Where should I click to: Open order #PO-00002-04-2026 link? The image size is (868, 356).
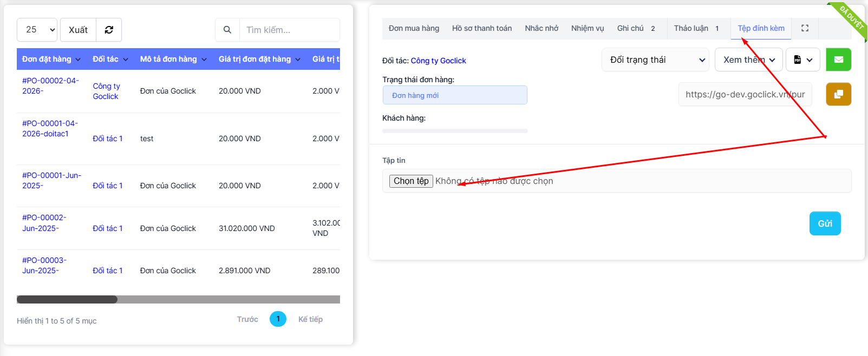pyautogui.click(x=50, y=85)
